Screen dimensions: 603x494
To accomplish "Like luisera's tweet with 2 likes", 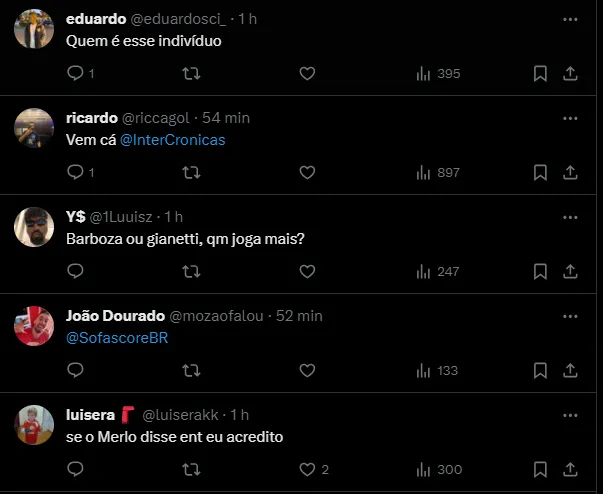I will point(307,469).
